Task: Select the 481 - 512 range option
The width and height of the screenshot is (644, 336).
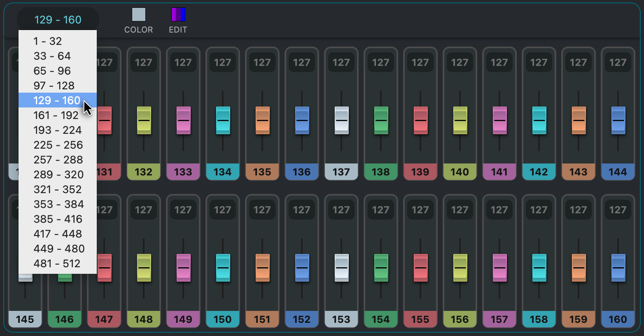Action: 57,264
